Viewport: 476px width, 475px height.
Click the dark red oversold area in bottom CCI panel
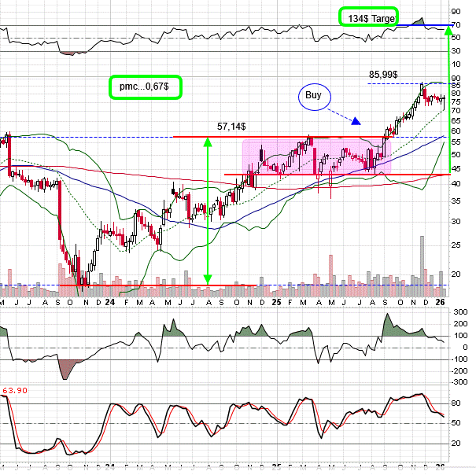[x=71, y=366]
